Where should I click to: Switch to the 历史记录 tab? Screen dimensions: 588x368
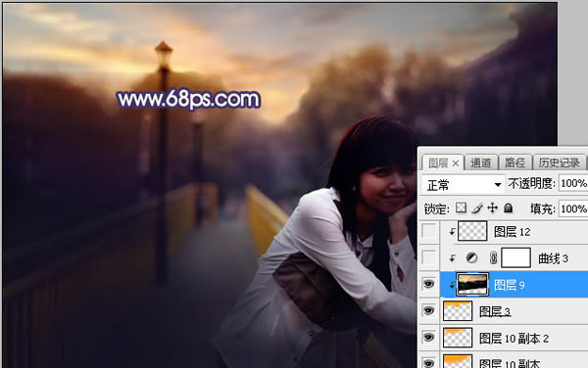(x=560, y=162)
